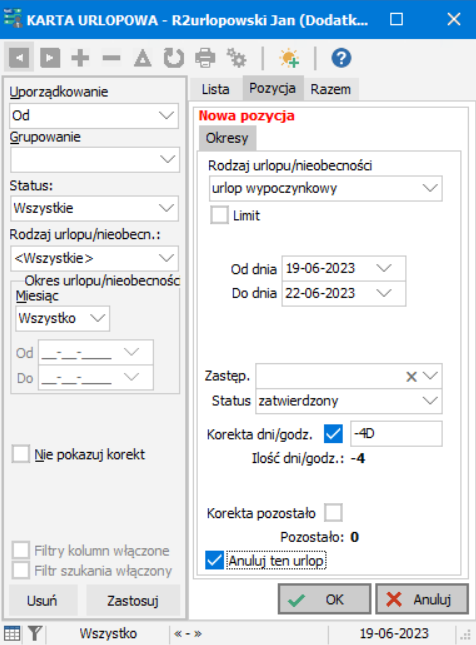
Task: Add new position with plus icon
Action: (80, 58)
